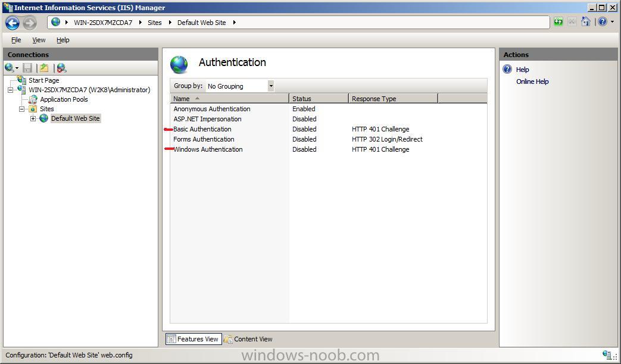
Task: Expand the Default Web Site node
Action: (x=33, y=119)
